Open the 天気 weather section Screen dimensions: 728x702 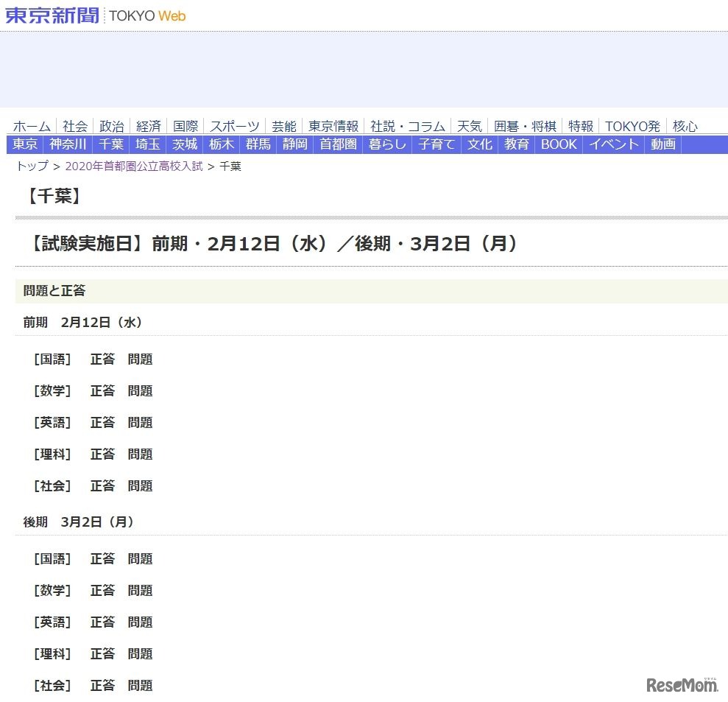coord(469,126)
